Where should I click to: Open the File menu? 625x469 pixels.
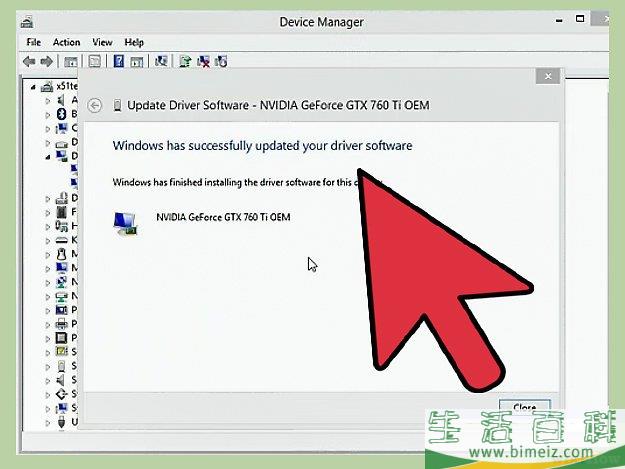pyautogui.click(x=33, y=42)
